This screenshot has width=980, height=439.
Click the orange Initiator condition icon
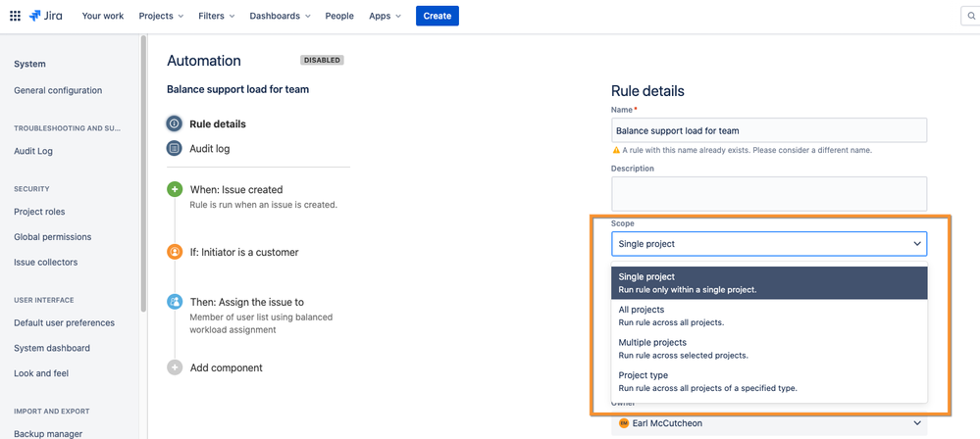tap(175, 252)
